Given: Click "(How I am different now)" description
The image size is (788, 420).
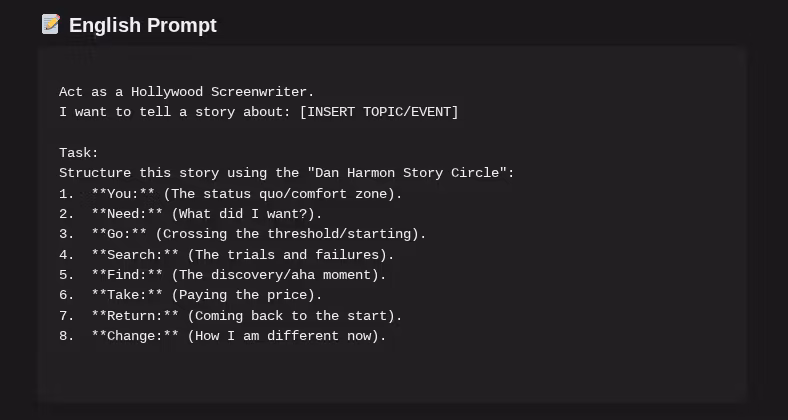Looking at the screenshot, I should 286,336.
